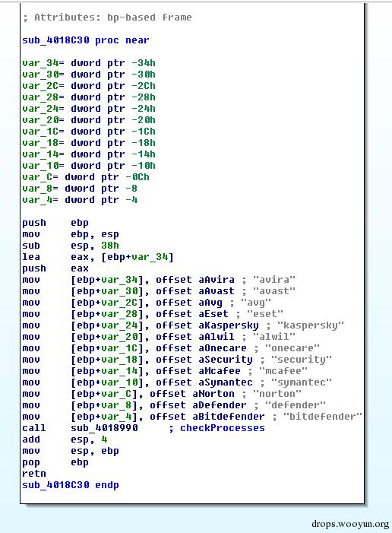Viewport: 392px width, 533px height.
Task: Select the aNorton offset operand
Action: click(x=192, y=394)
